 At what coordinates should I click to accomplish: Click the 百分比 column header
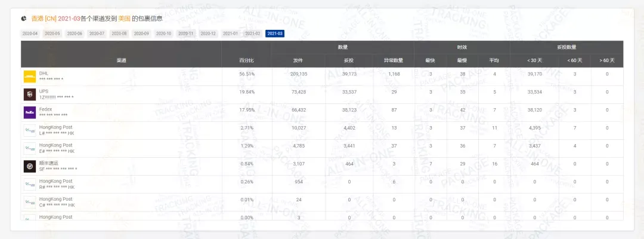[246, 60]
